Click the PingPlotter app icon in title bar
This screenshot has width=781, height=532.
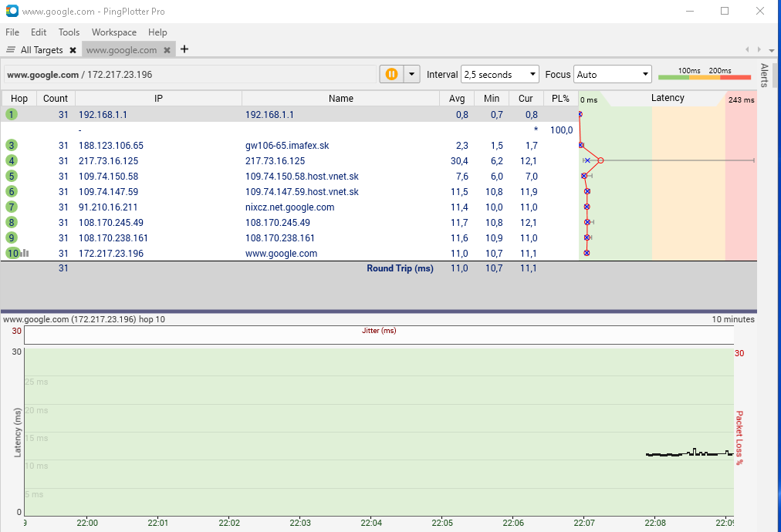point(12,12)
